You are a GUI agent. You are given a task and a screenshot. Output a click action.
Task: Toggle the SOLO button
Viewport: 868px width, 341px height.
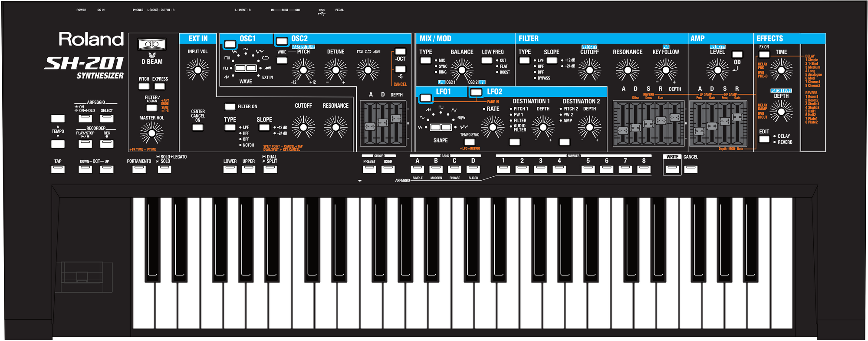click(x=164, y=169)
